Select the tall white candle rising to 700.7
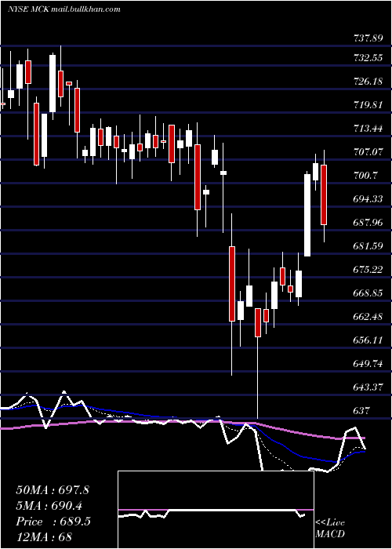The height and width of the screenshot is (549, 392). pyautogui.click(x=307, y=215)
